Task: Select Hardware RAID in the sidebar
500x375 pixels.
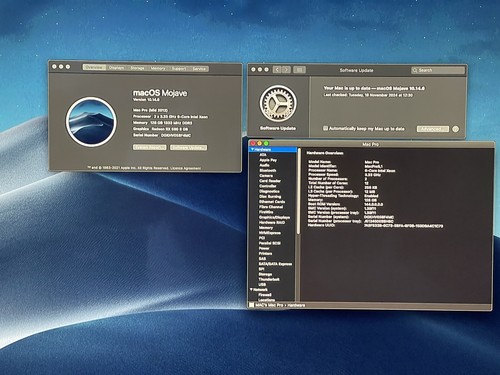Action: coord(272,222)
